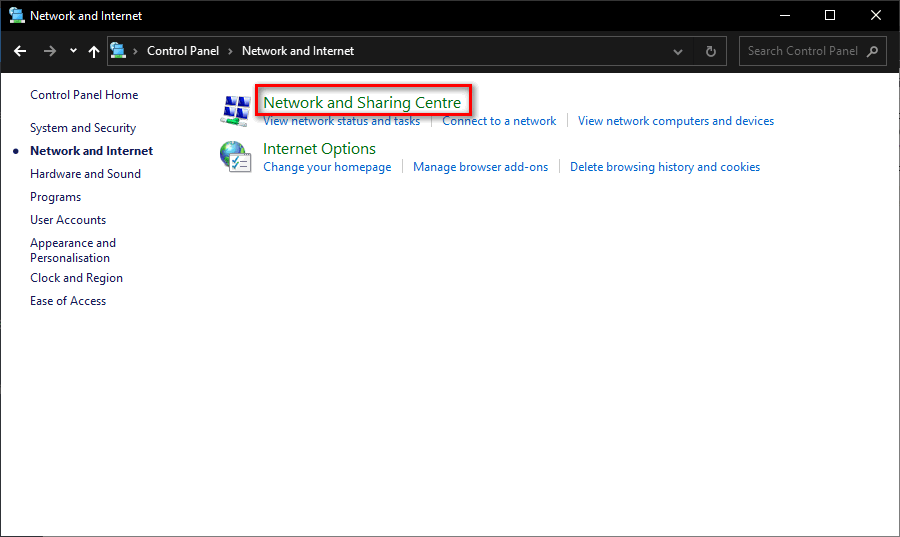Open Network and Sharing Centre heading
The width and height of the screenshot is (900, 537).
(x=362, y=103)
